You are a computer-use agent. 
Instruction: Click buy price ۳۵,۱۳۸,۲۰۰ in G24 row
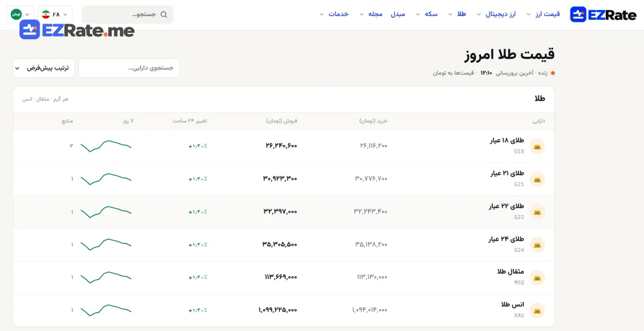pos(371,244)
